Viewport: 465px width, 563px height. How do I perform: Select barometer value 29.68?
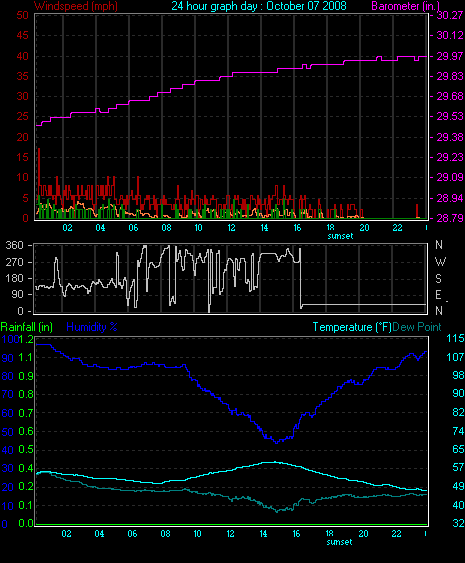(x=450, y=96)
